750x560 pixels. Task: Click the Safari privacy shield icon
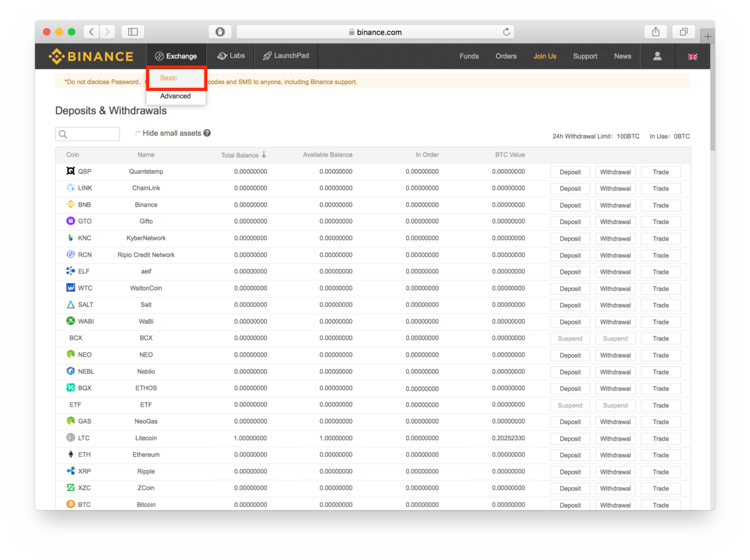[x=220, y=32]
